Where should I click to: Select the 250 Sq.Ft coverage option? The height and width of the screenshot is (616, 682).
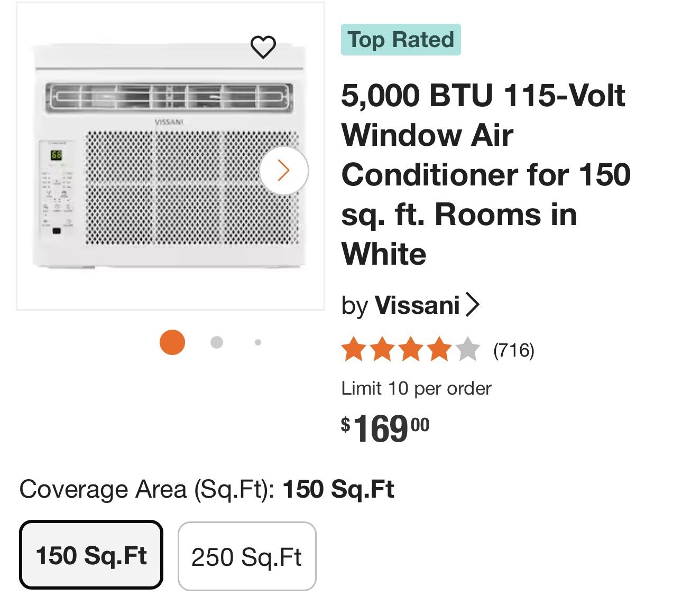246,555
